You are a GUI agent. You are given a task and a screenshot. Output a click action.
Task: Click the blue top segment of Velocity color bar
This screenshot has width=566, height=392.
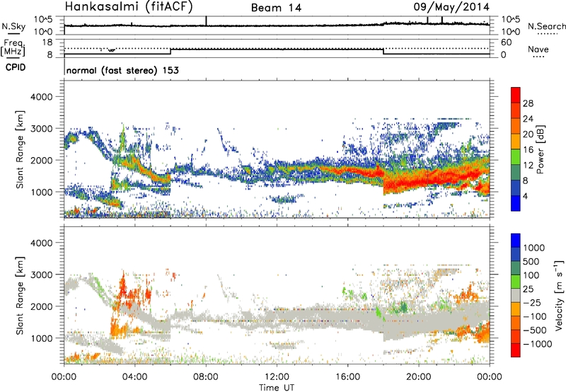pos(516,241)
